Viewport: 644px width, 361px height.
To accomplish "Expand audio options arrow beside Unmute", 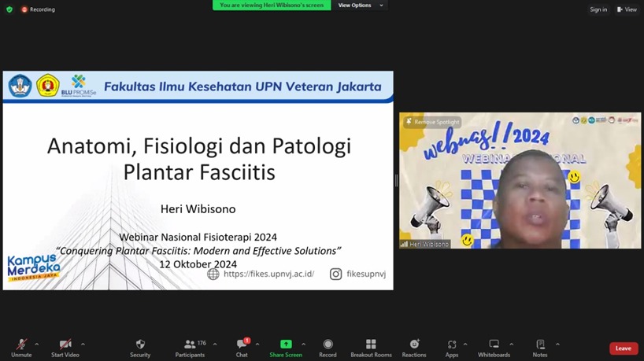I will click(36, 344).
